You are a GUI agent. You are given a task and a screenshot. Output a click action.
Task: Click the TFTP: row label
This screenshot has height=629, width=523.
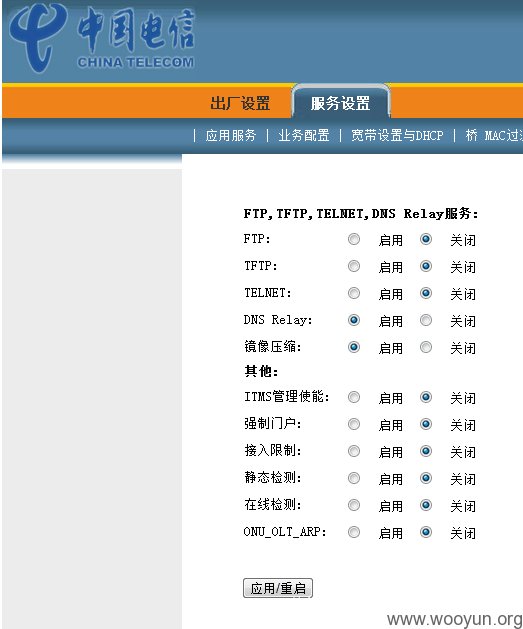tap(261, 266)
